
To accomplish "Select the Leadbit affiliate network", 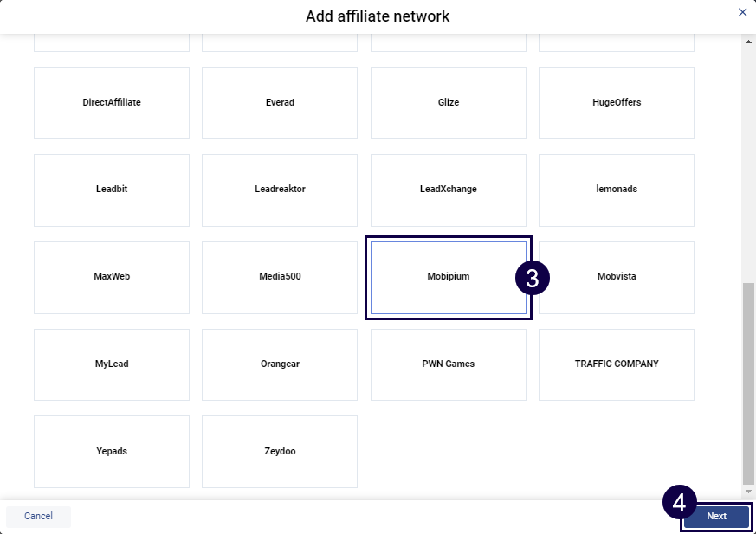I will pyautogui.click(x=112, y=190).
